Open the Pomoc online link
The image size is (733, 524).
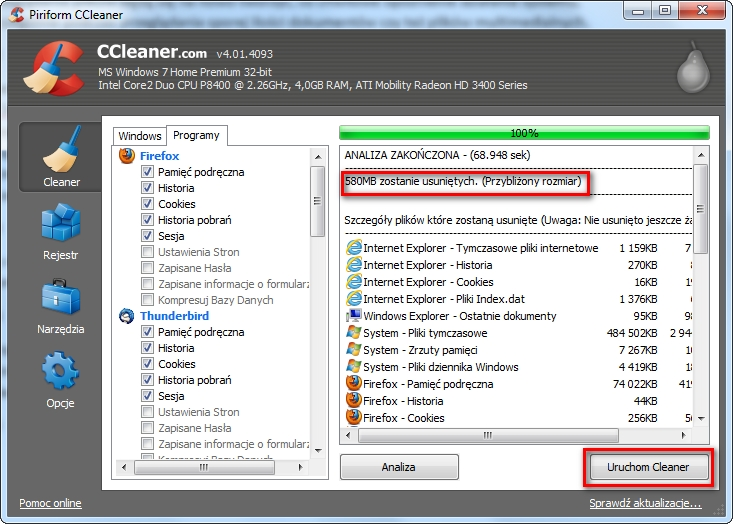coord(50,503)
